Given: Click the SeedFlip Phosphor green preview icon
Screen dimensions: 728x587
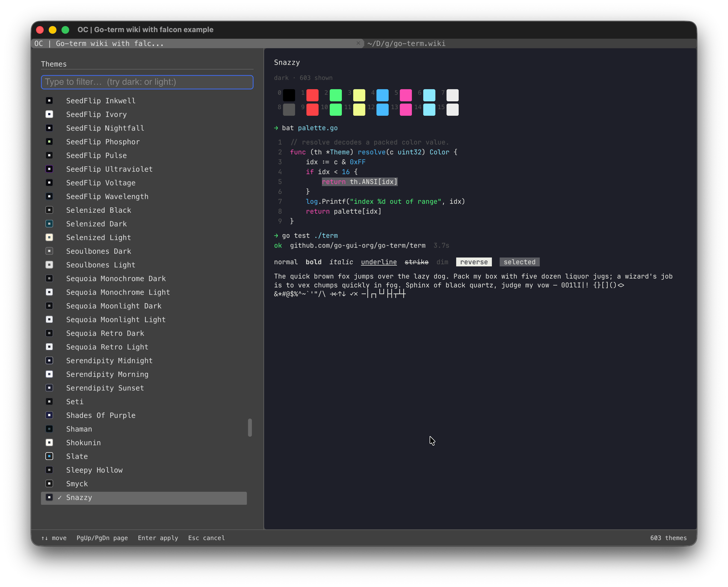Looking at the screenshot, I should pos(49,142).
